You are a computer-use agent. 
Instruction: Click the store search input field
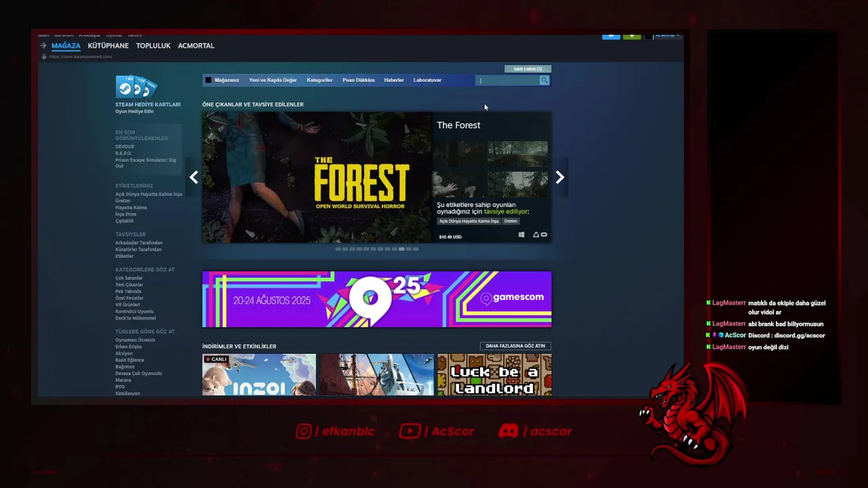pos(508,80)
